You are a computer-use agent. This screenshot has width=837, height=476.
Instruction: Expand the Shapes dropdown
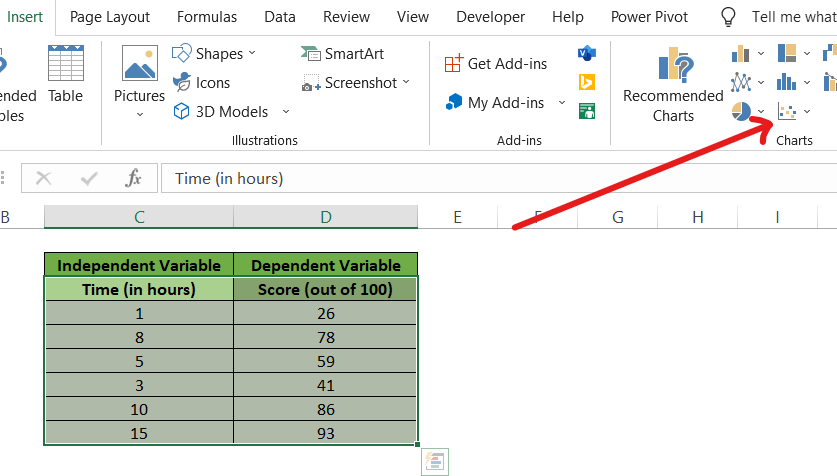tap(252, 54)
